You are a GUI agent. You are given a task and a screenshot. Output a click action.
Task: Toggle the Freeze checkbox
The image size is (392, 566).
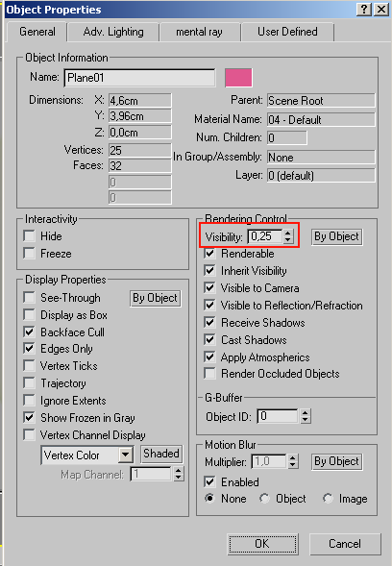29,254
